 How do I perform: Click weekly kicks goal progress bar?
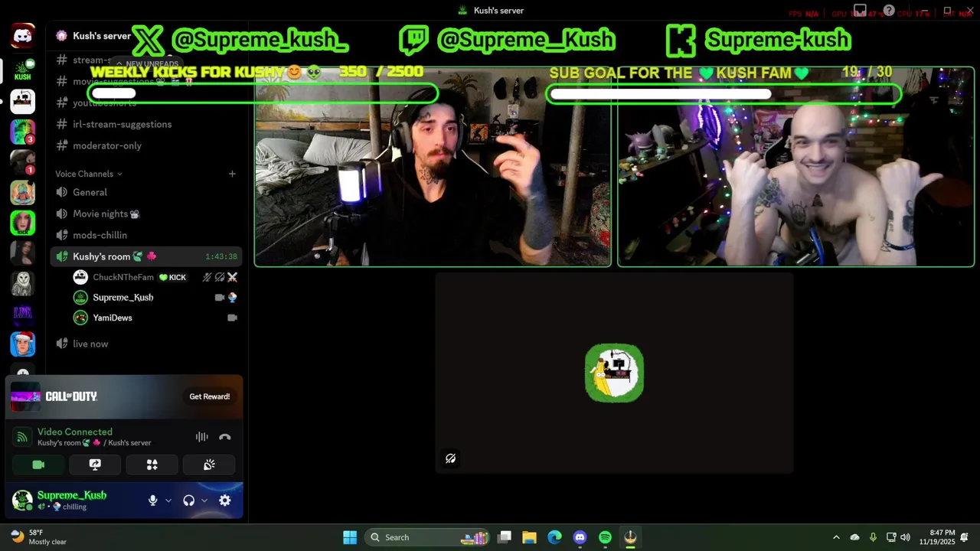(x=263, y=93)
